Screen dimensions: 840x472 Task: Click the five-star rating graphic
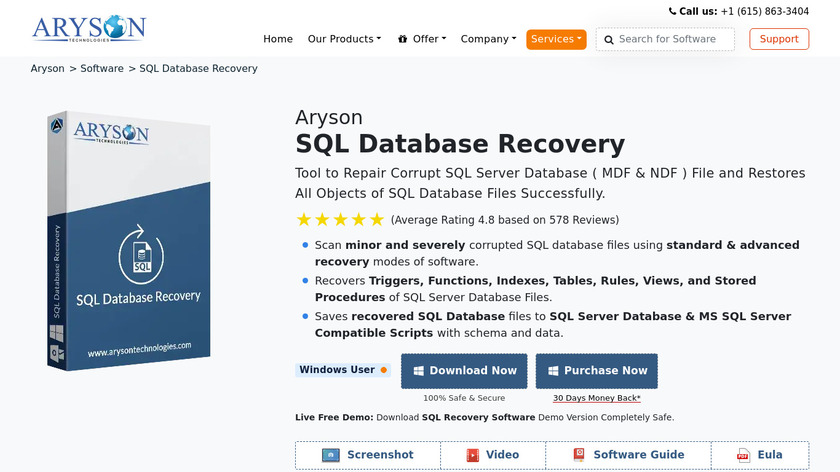click(340, 220)
